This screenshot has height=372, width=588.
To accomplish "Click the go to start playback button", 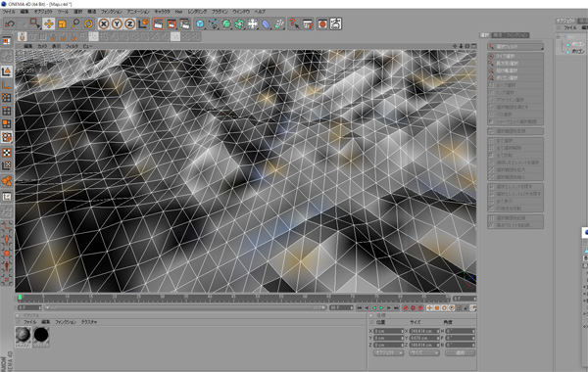I will [x=360, y=308].
